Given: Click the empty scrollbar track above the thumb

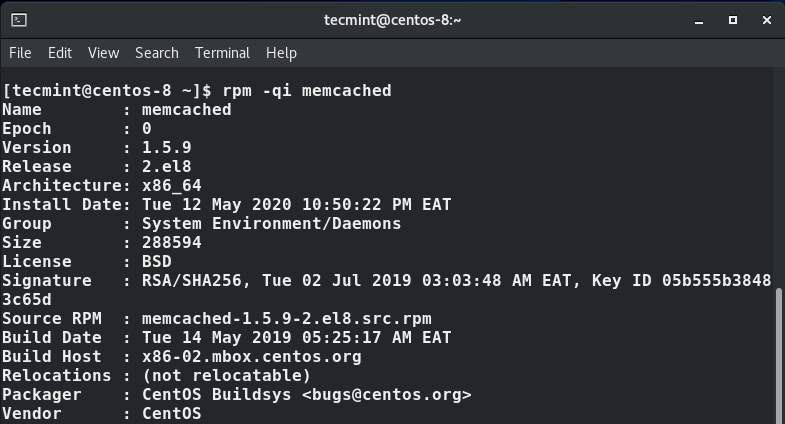Looking at the screenshot, I should (779, 180).
